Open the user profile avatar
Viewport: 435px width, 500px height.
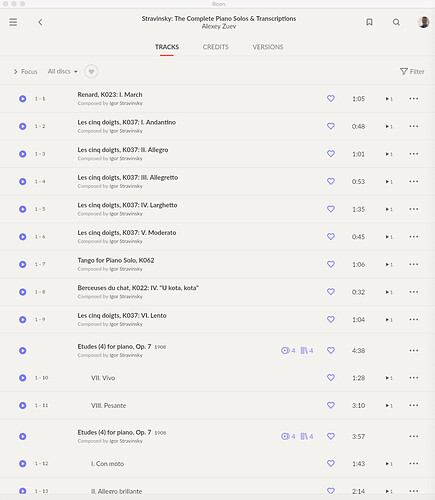point(423,22)
